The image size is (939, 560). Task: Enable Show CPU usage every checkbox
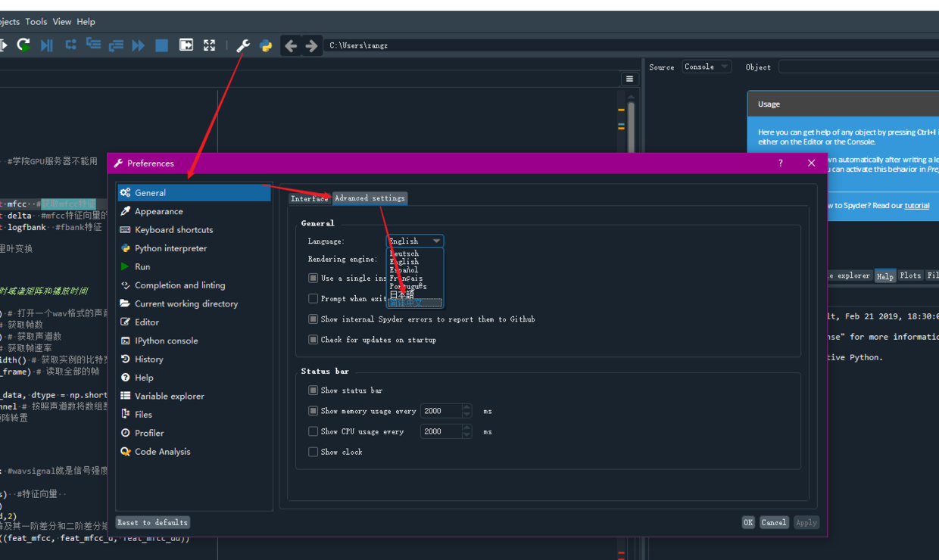pyautogui.click(x=313, y=431)
